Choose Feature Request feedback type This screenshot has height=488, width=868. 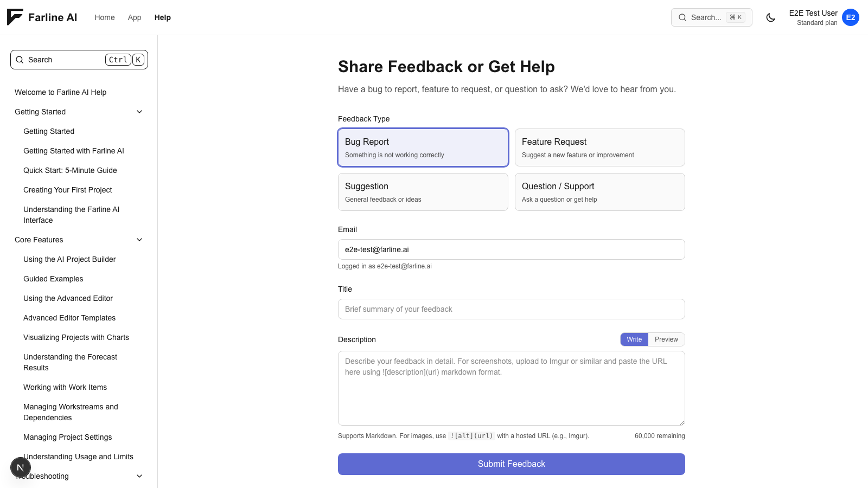click(x=599, y=147)
